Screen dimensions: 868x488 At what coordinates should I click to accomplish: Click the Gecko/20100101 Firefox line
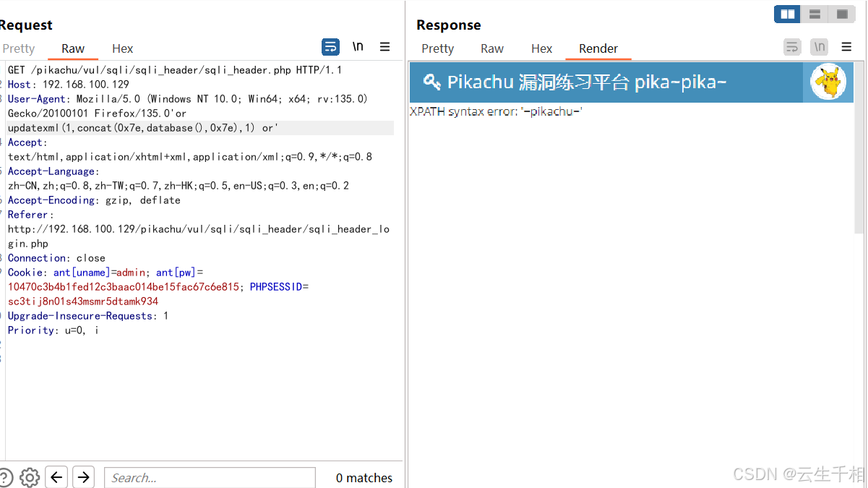pyautogui.click(x=97, y=114)
